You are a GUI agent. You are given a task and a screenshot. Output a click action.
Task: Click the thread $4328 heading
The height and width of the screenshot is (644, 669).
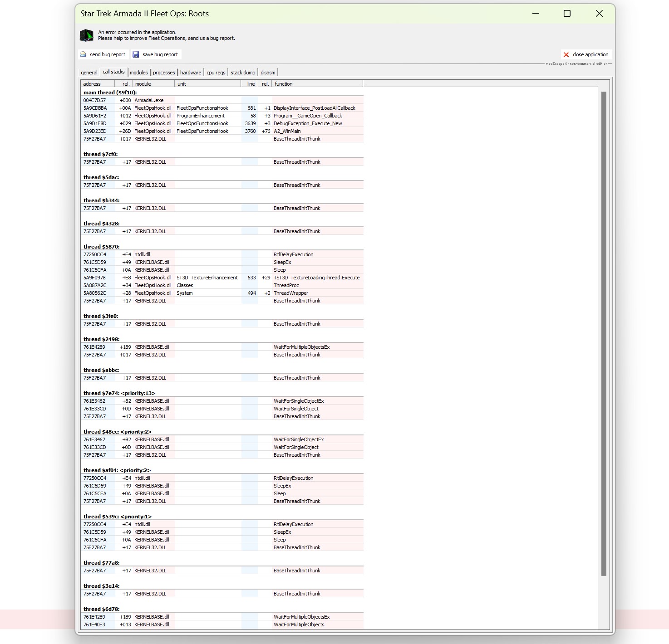point(101,224)
